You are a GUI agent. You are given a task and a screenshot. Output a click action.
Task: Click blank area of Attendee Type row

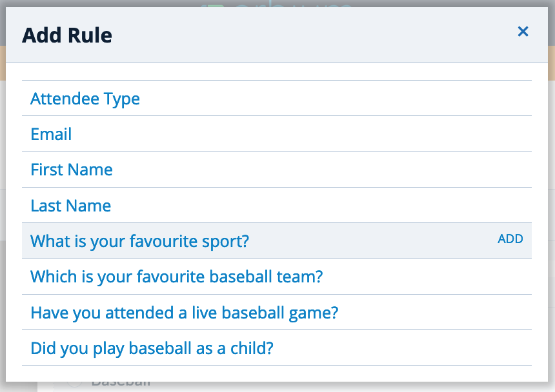pos(336,98)
